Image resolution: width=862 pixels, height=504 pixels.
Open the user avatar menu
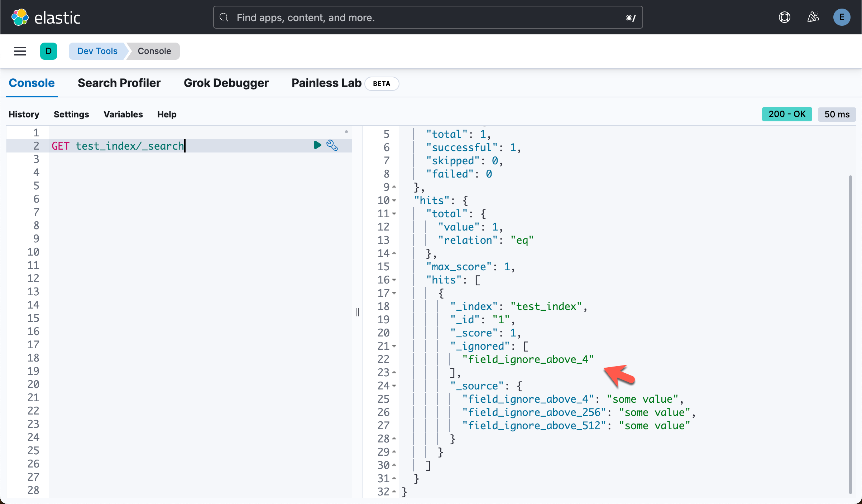(842, 17)
